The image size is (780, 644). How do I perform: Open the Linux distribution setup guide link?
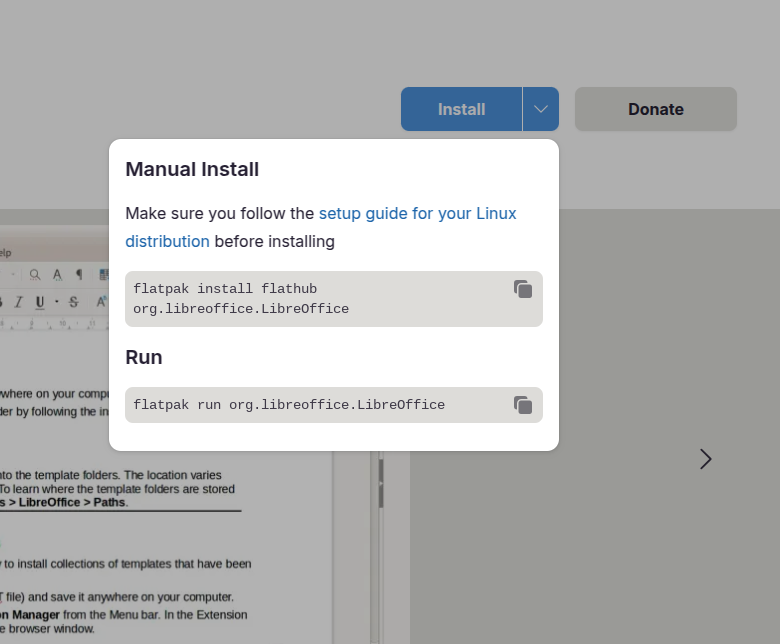(417, 214)
